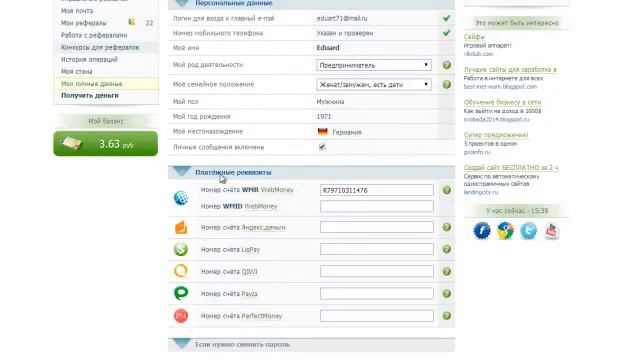Open help icon next to LiqPay field
The image size is (640, 360).
click(447, 249)
